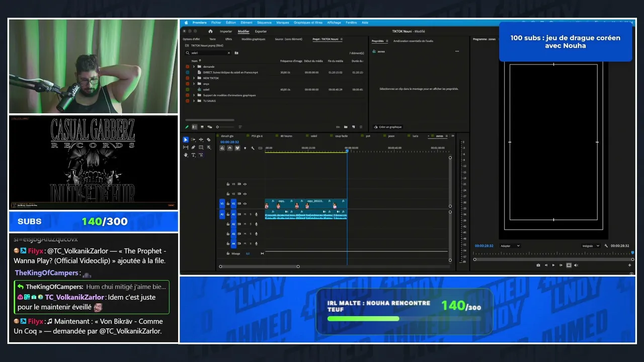Viewport: 644px width, 362px height.
Task: Select the Selection arrow tool in Premiere
Action: click(186, 140)
